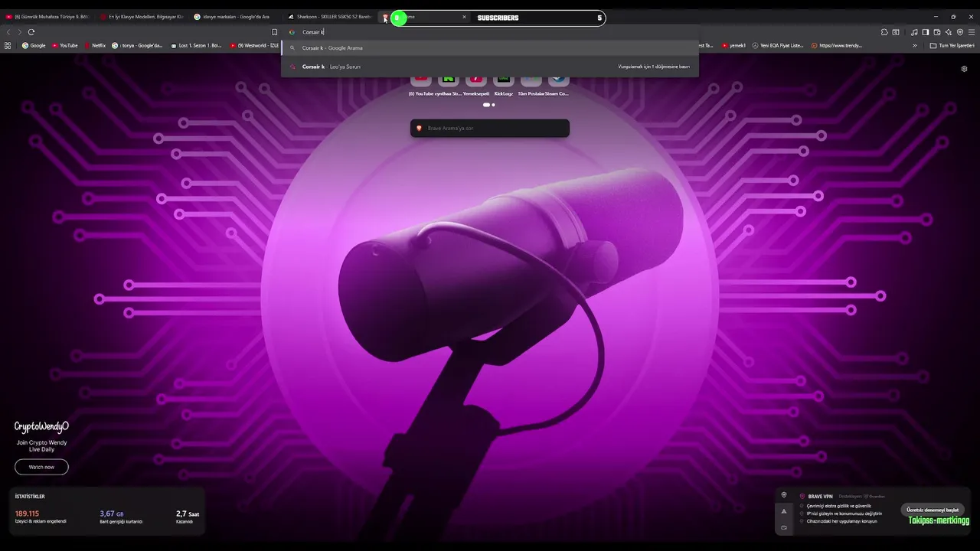This screenshot has height=551, width=980.
Task: Bookmark this page with bookmark icon
Action: [x=275, y=32]
